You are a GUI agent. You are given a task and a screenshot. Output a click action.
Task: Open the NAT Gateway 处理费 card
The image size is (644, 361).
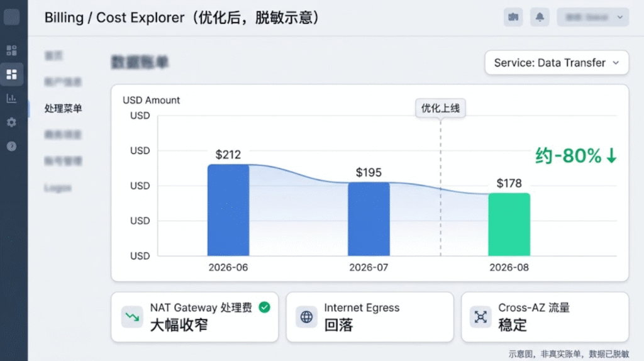[x=195, y=317]
